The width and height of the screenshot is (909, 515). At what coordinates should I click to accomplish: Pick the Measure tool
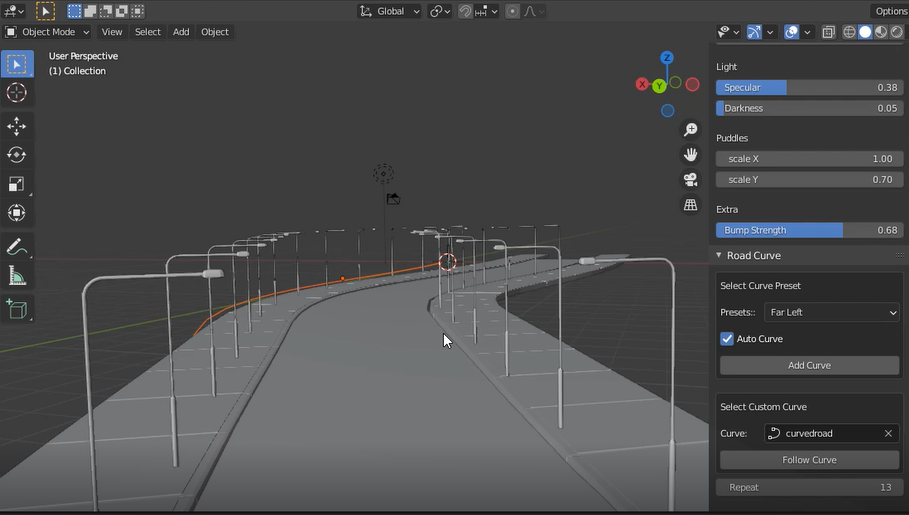coord(16,277)
